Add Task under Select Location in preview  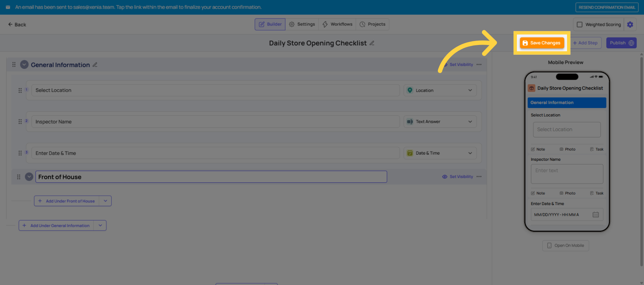597,149
